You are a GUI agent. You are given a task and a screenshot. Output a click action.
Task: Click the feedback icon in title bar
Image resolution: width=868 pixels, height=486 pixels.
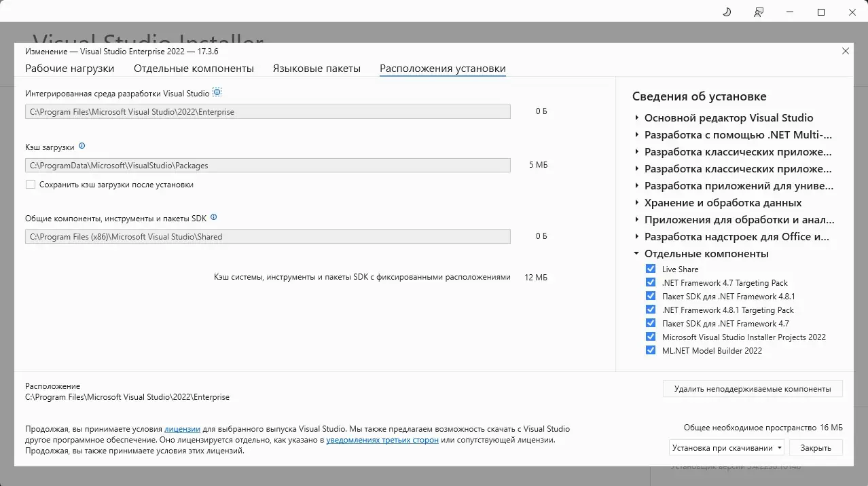pos(759,12)
